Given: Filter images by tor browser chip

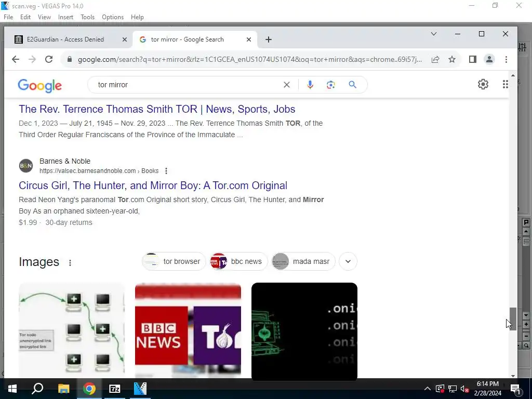Looking at the screenshot, I should 174,262.
